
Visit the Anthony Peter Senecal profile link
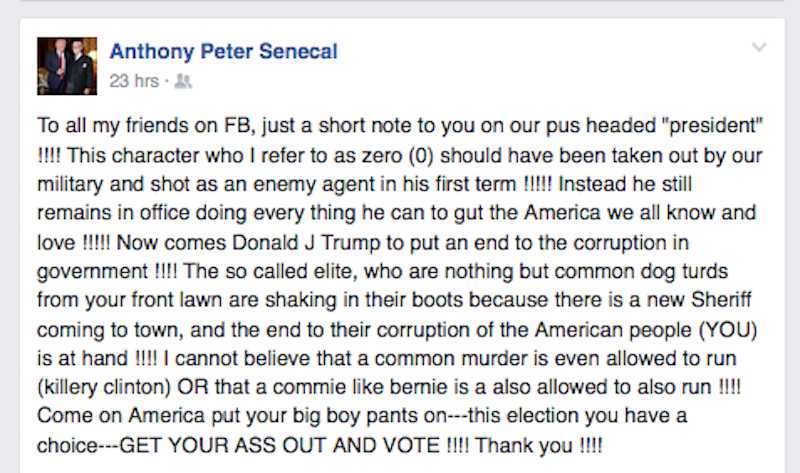coord(223,51)
